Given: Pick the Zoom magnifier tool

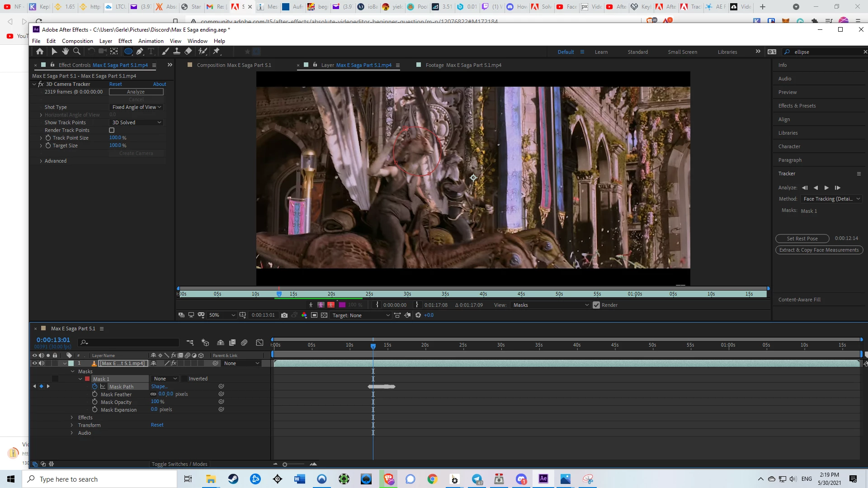Looking at the screenshot, I should pyautogui.click(x=77, y=52).
